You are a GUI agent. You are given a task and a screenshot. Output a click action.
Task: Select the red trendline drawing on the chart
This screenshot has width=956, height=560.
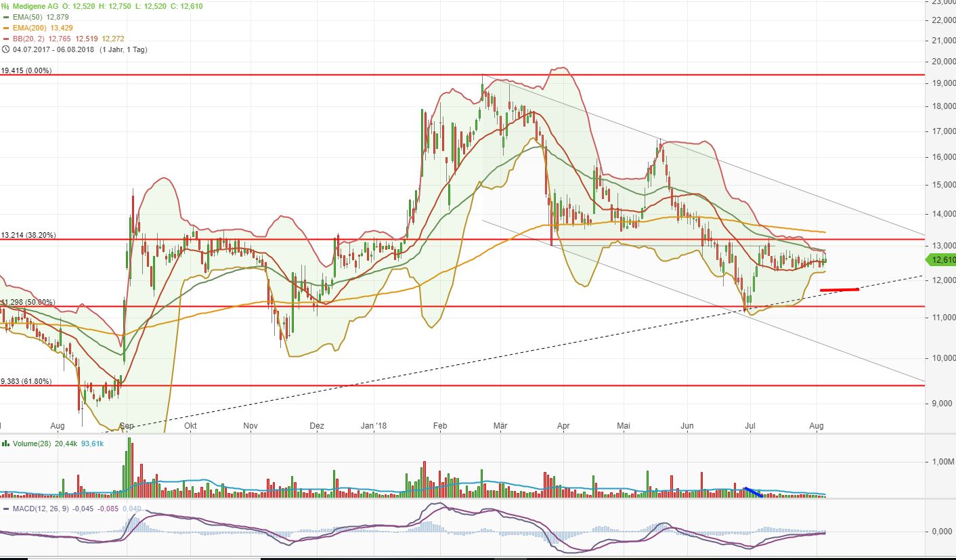tap(839, 289)
